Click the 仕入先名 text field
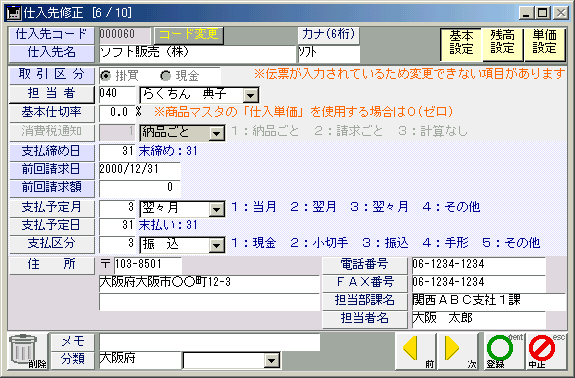 tap(197, 54)
